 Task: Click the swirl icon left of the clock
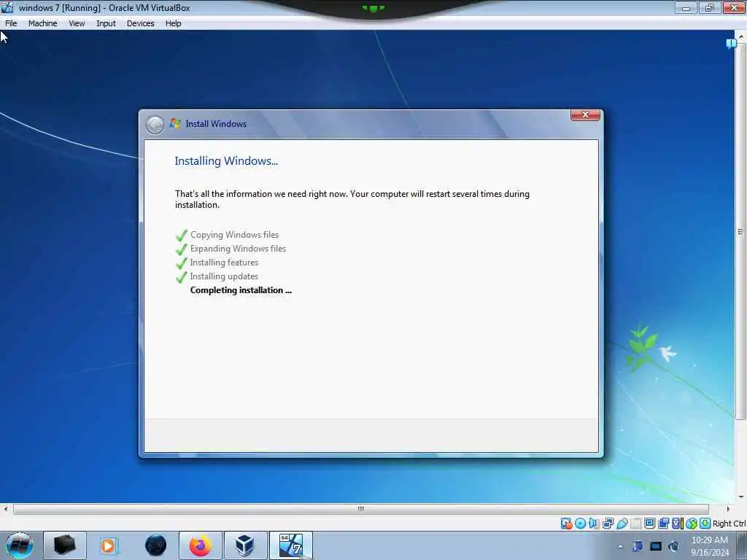[673, 546]
